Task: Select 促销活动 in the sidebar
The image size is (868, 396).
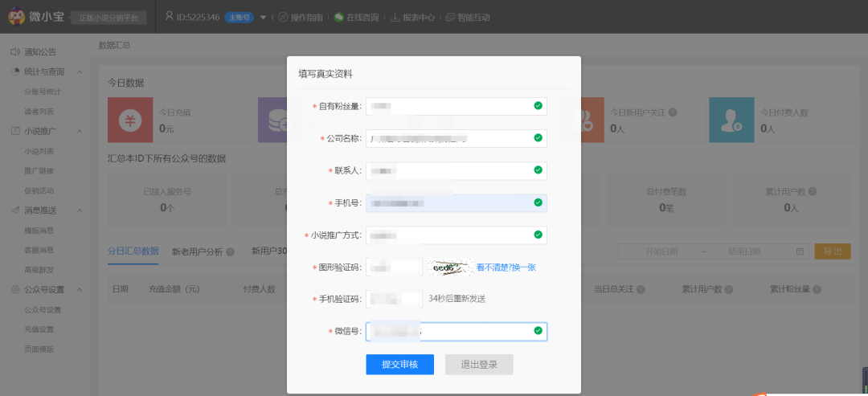Action: pos(39,191)
